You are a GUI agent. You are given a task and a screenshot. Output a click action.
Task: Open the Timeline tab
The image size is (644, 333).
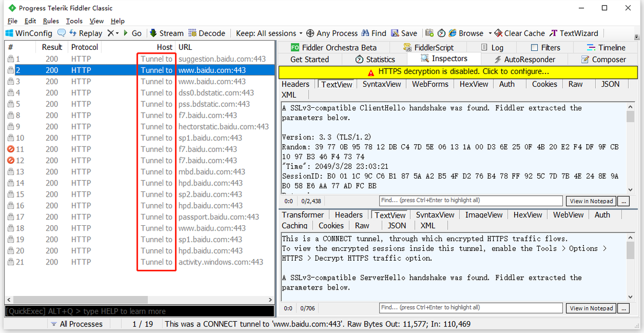tap(606, 47)
